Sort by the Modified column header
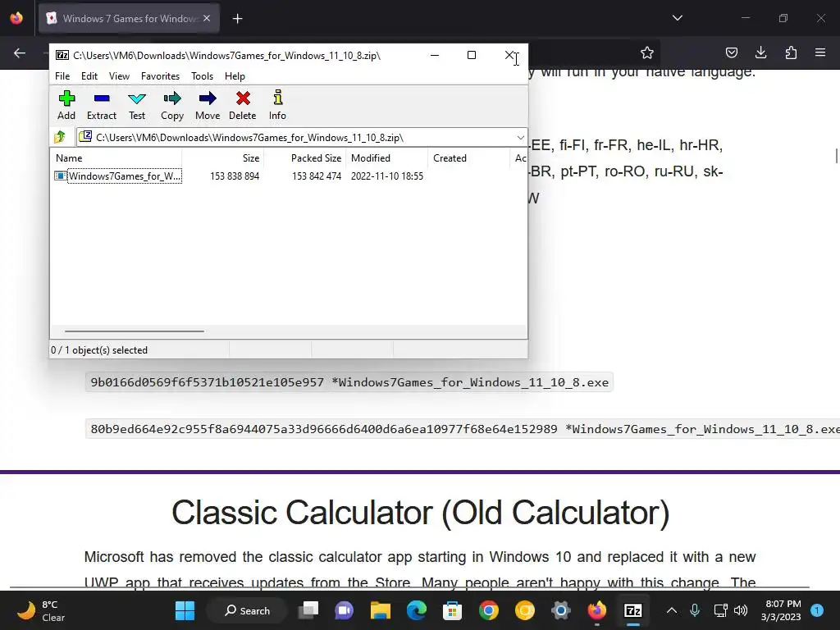This screenshot has height=630, width=840. click(387, 158)
